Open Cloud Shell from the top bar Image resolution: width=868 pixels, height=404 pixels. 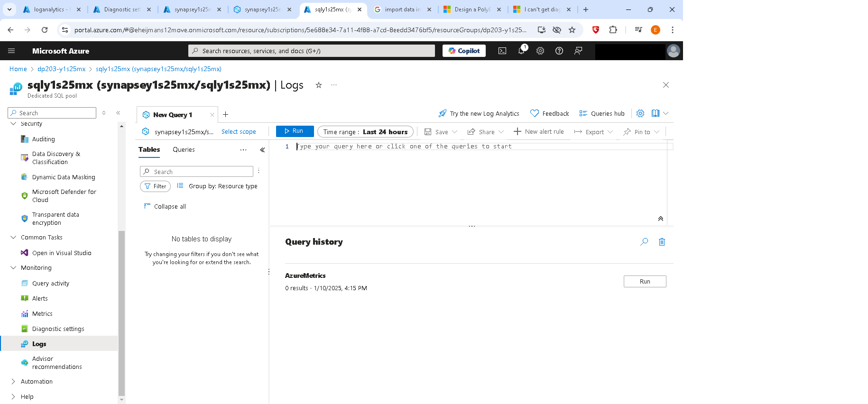pos(502,51)
